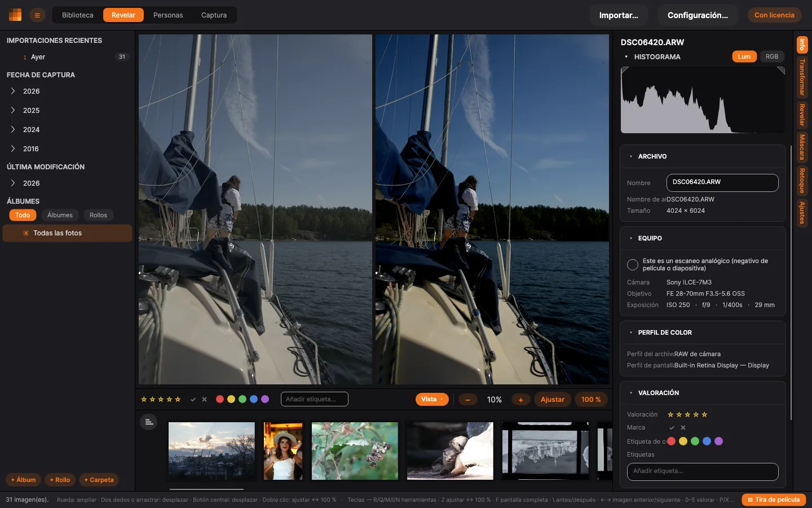Click the Con licencia button
The height and width of the screenshot is (508, 812).
[774, 15]
